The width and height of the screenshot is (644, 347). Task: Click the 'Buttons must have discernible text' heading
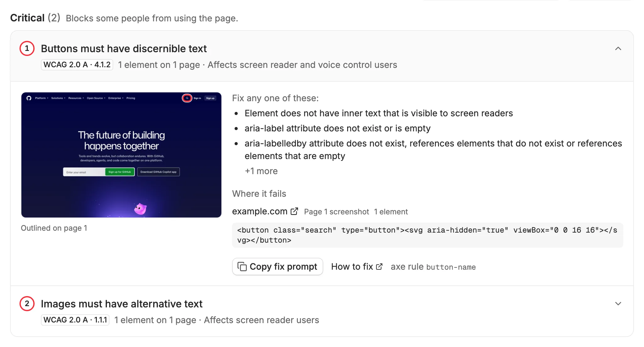click(x=124, y=49)
